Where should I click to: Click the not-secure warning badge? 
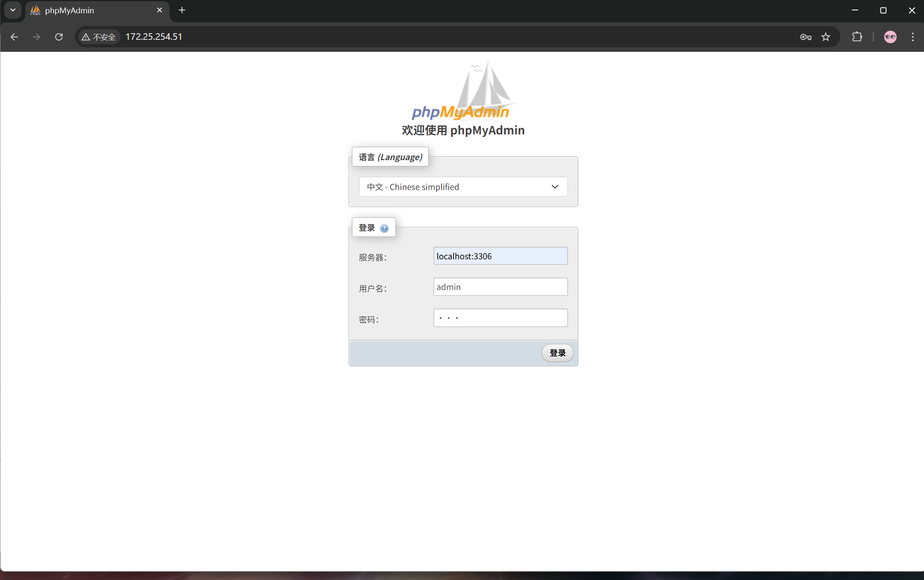(99, 37)
